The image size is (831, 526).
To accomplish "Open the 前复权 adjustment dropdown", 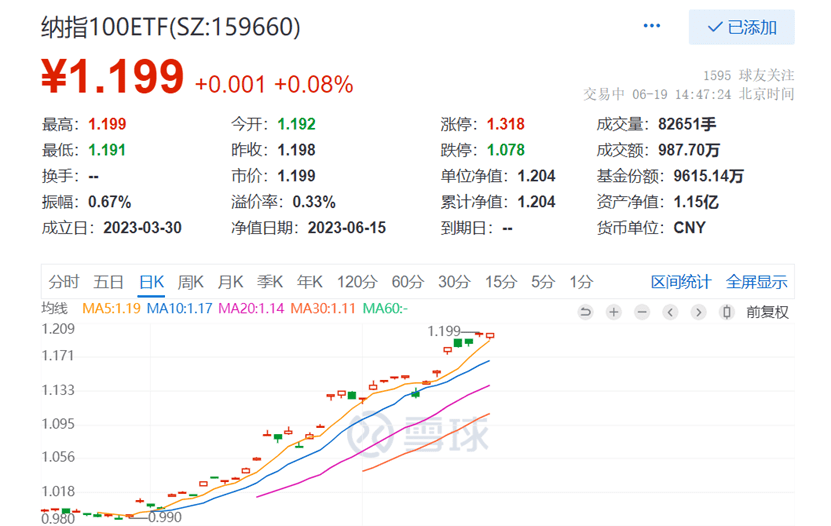I will point(767,312).
